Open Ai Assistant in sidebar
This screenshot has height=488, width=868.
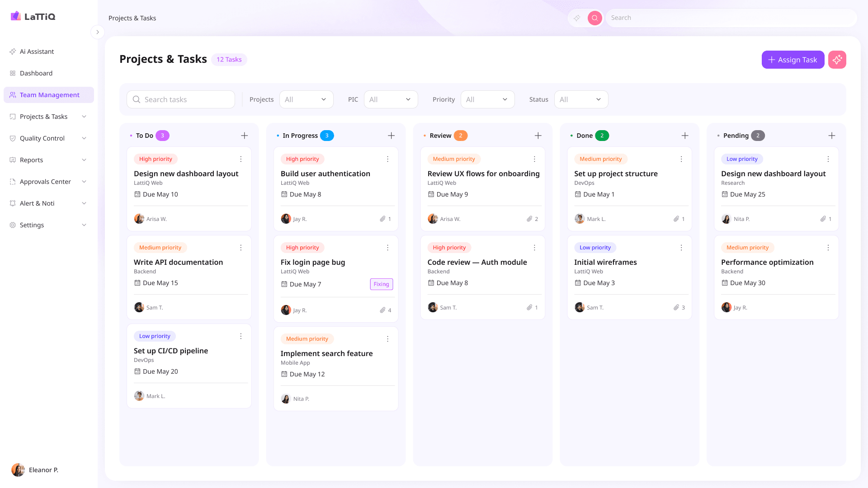49,52
